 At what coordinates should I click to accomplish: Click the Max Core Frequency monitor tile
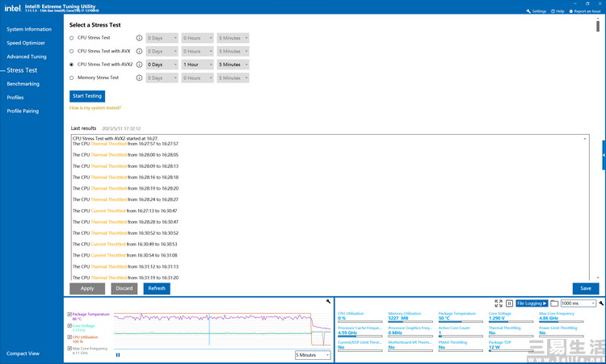pos(562,317)
